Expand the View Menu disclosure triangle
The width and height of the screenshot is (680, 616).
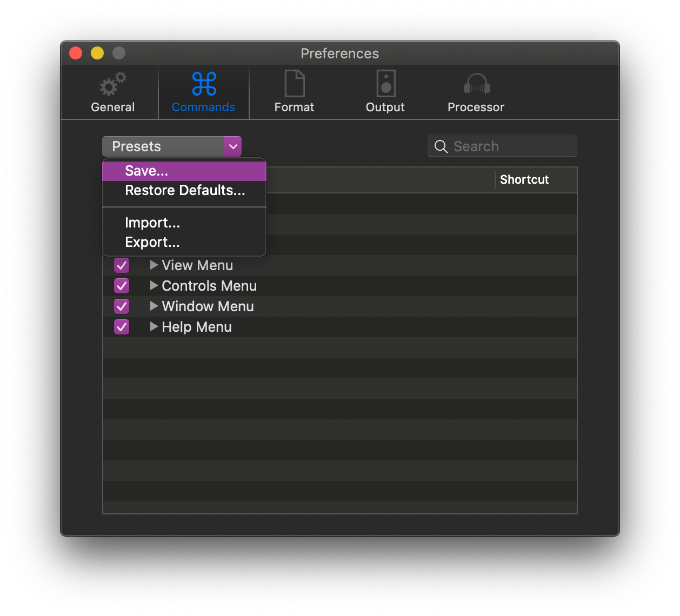pyautogui.click(x=154, y=265)
